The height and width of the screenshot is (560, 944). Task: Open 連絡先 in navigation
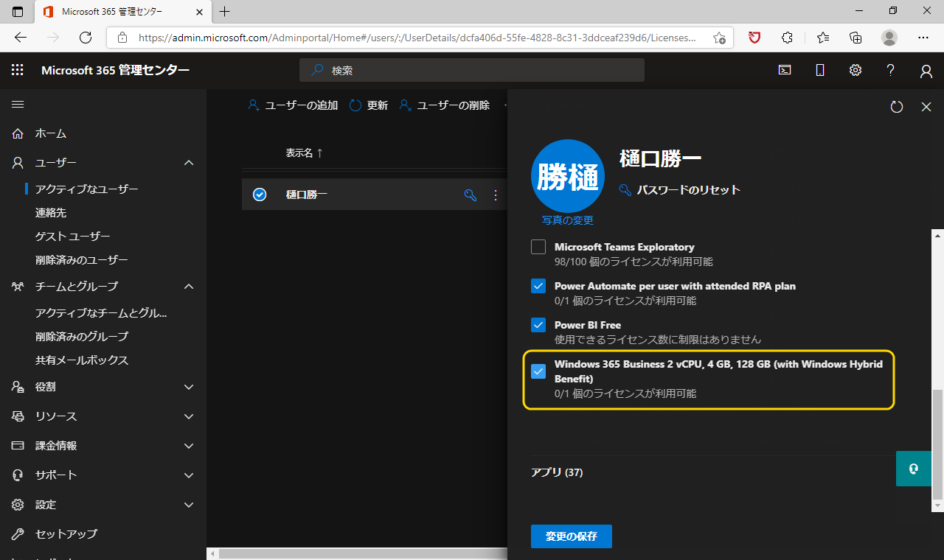51,213
